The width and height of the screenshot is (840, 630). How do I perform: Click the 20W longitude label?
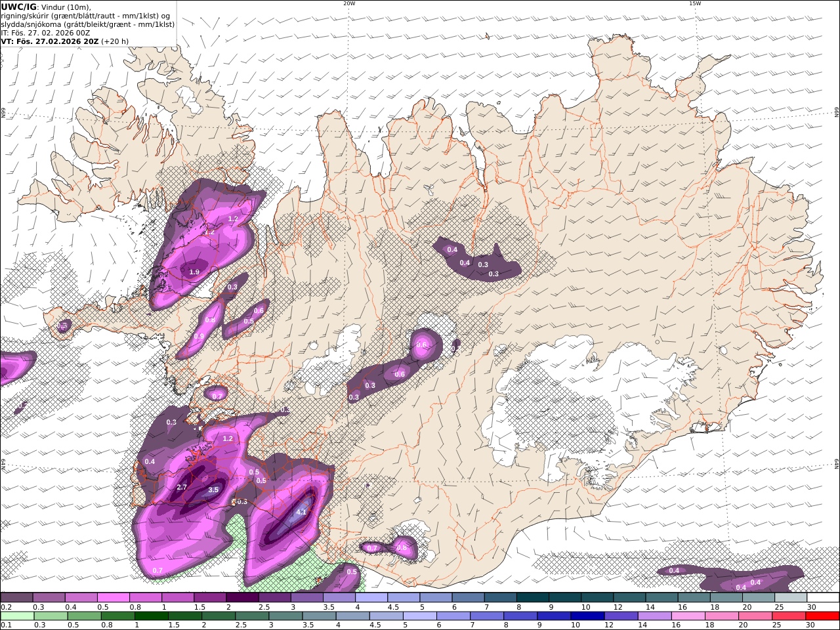click(349, 3)
